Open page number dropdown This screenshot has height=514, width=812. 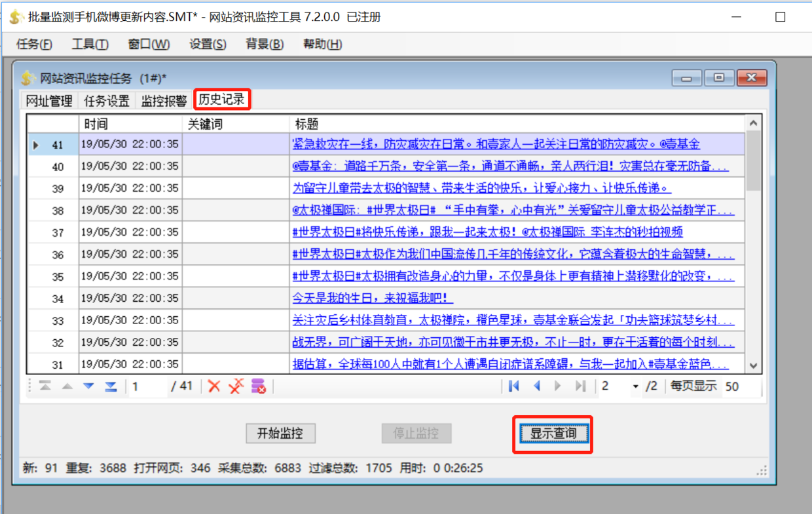click(x=635, y=386)
